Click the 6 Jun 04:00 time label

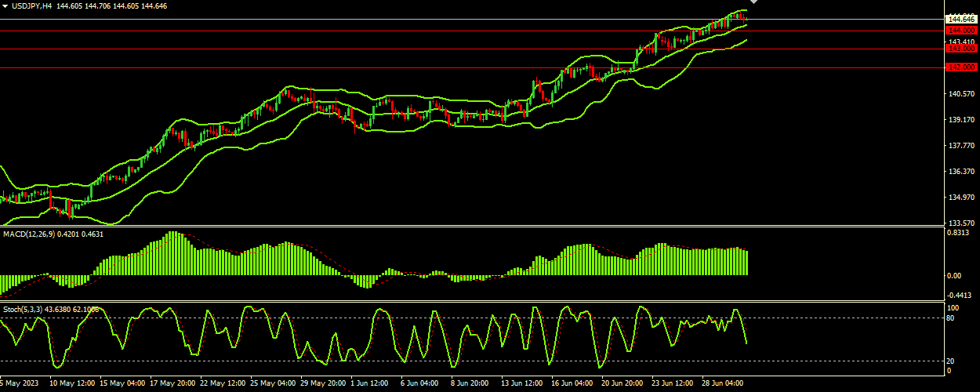pos(419,384)
